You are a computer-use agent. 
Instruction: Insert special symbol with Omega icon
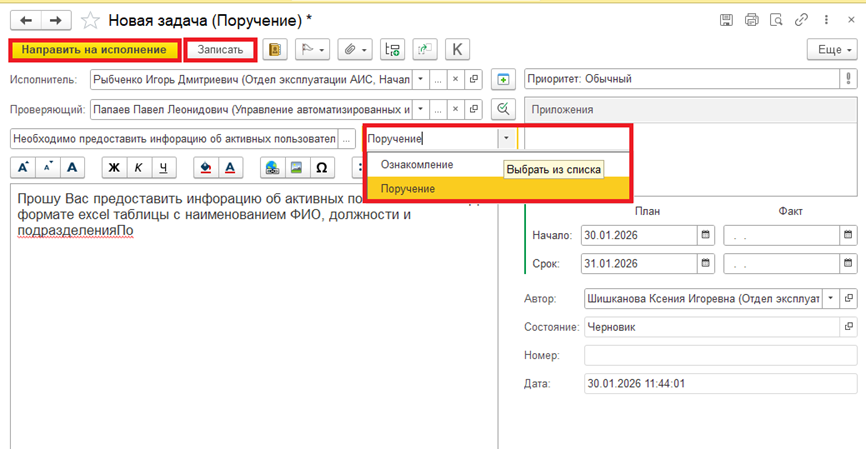point(320,167)
